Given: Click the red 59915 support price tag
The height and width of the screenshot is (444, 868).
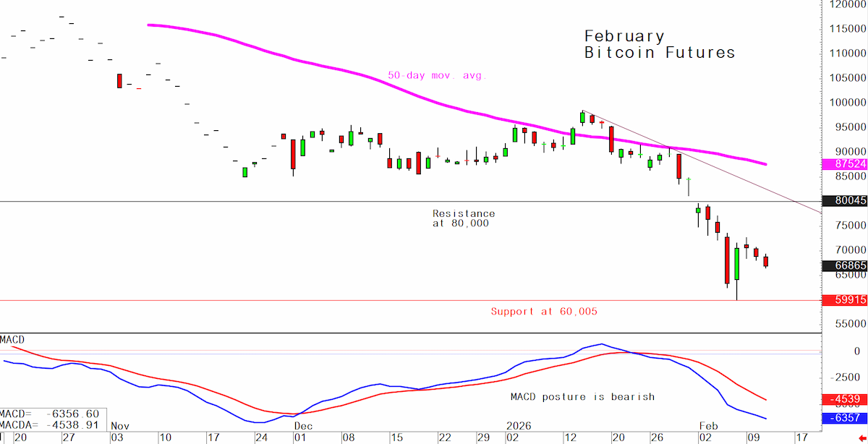Looking at the screenshot, I should pyautogui.click(x=845, y=300).
